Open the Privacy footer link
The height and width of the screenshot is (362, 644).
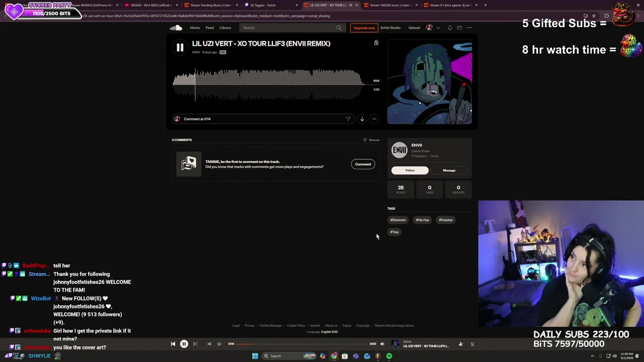(x=250, y=325)
